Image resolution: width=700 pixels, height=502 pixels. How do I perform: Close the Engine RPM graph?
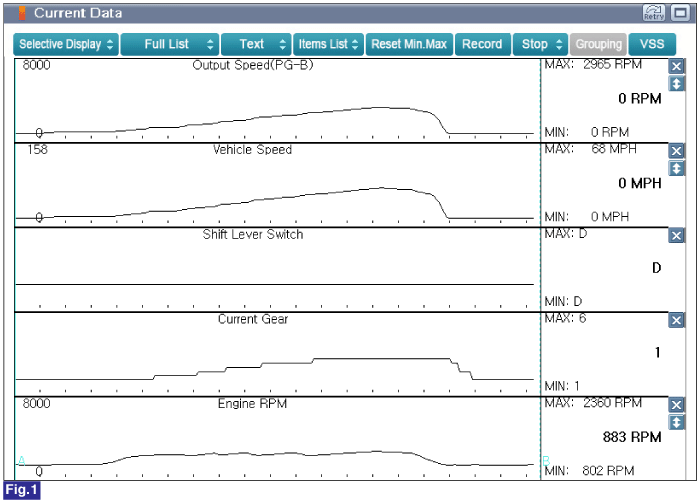click(x=676, y=405)
